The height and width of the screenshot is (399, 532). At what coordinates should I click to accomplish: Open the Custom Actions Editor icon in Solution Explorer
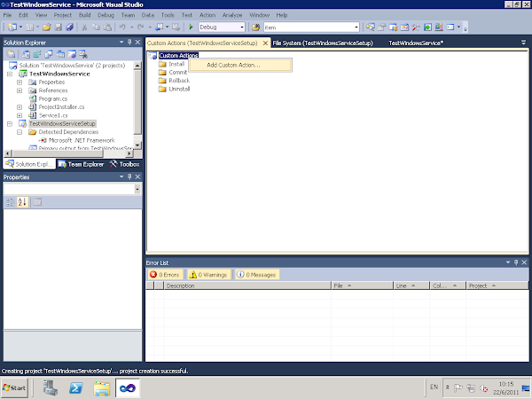coord(72,54)
